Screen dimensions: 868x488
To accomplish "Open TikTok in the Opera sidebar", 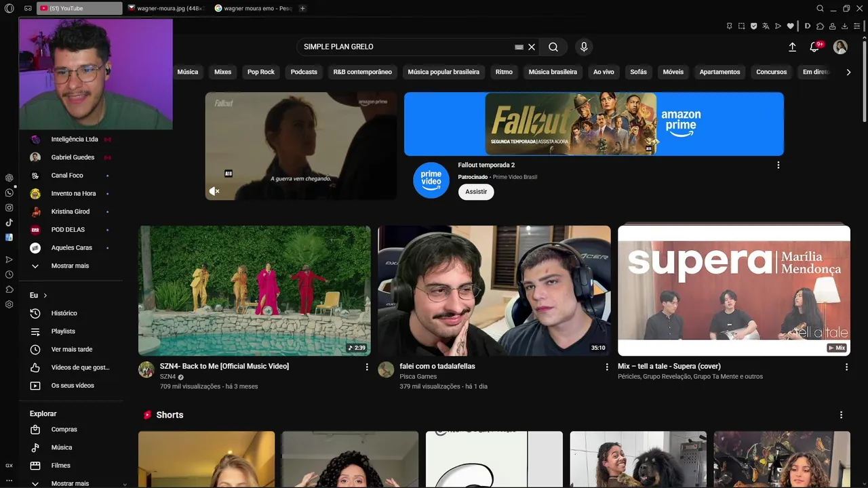I will [x=9, y=222].
